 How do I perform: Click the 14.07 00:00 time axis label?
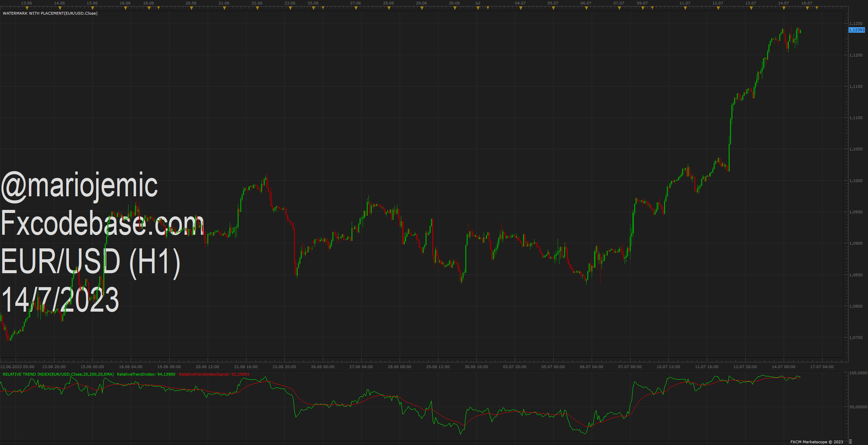[x=783, y=367]
